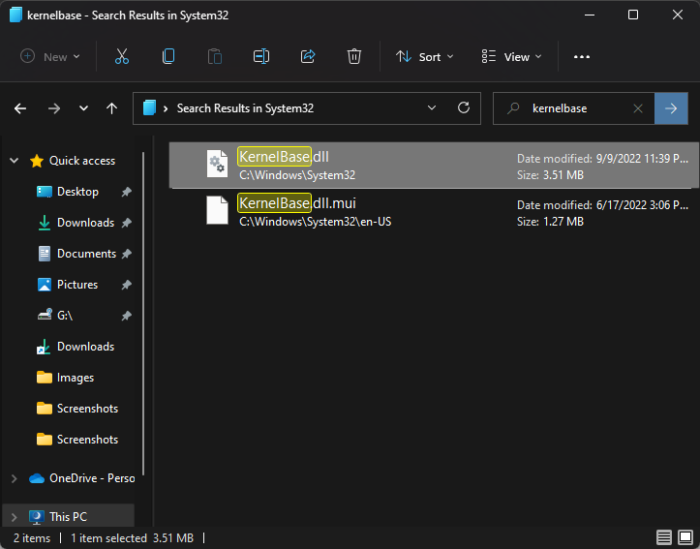Click the Delete trash icon
Viewport: 700px width, 549px height.
coord(354,57)
